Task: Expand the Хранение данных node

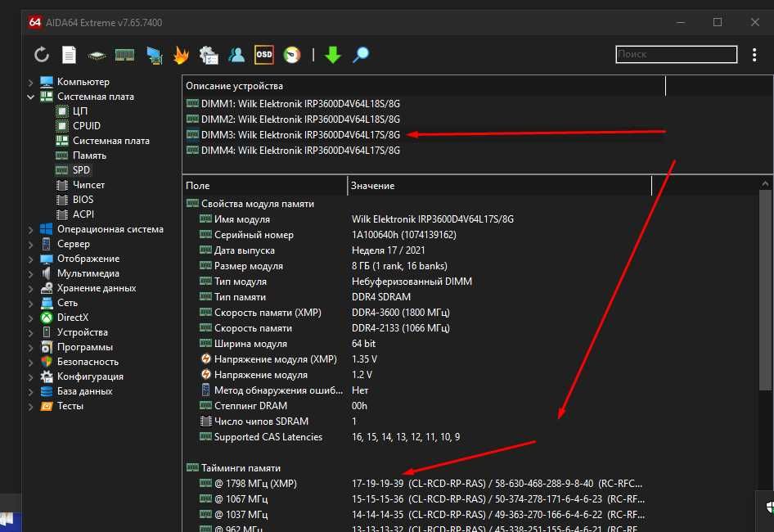Action: pos(30,289)
